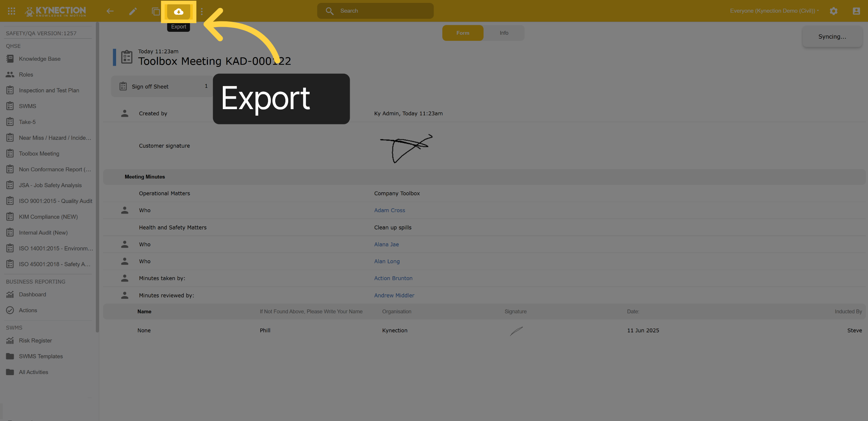Click into the Search field
Screen dimensions: 868x421
coord(375,11)
